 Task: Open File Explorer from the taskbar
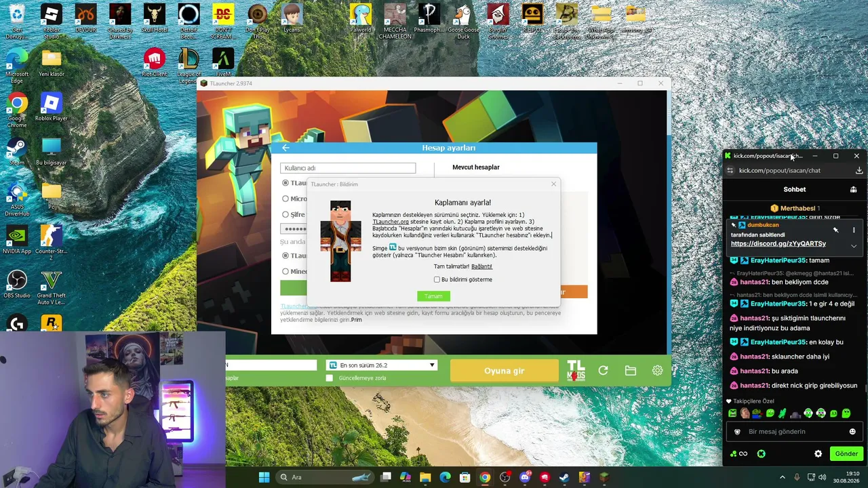(x=425, y=477)
